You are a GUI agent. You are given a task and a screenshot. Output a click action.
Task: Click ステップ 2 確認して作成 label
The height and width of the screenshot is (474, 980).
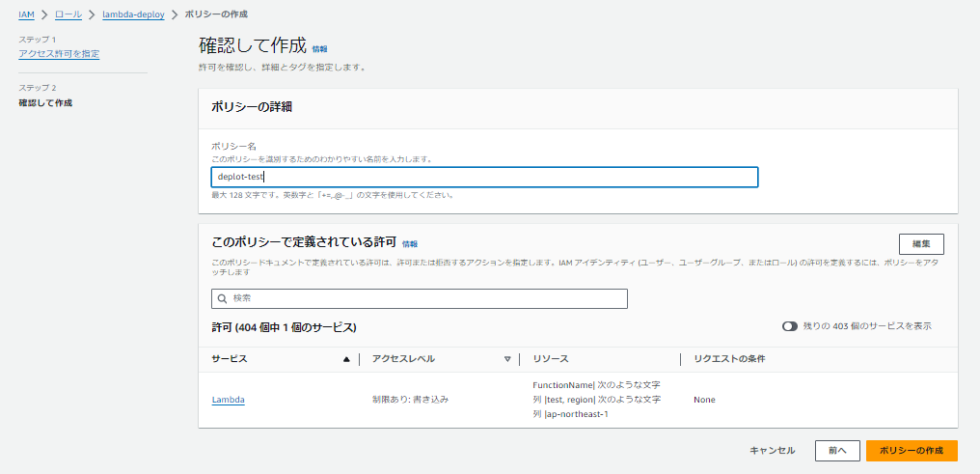(45, 102)
